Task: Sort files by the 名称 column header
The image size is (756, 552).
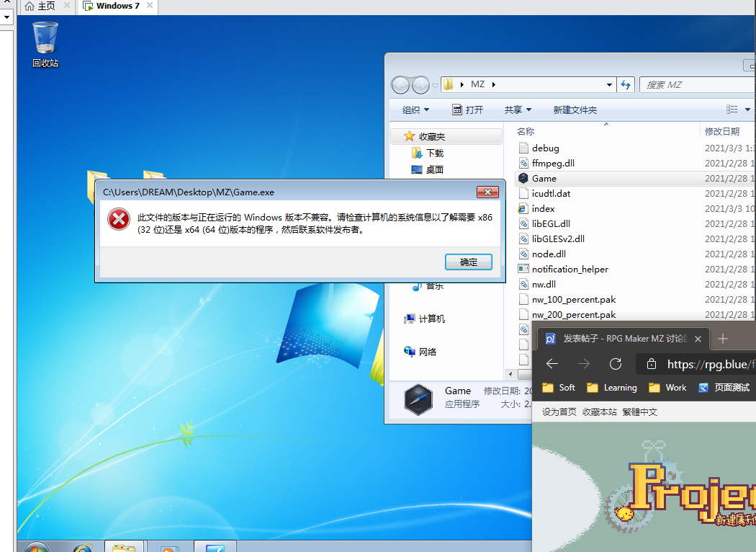Action: coord(526,131)
